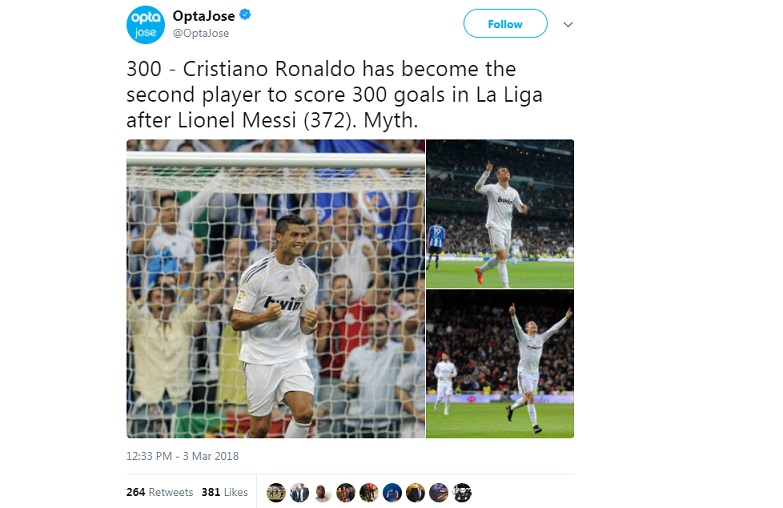Click the fifth liker avatar in the row
Image resolution: width=783 pixels, height=508 pixels.
click(x=369, y=493)
